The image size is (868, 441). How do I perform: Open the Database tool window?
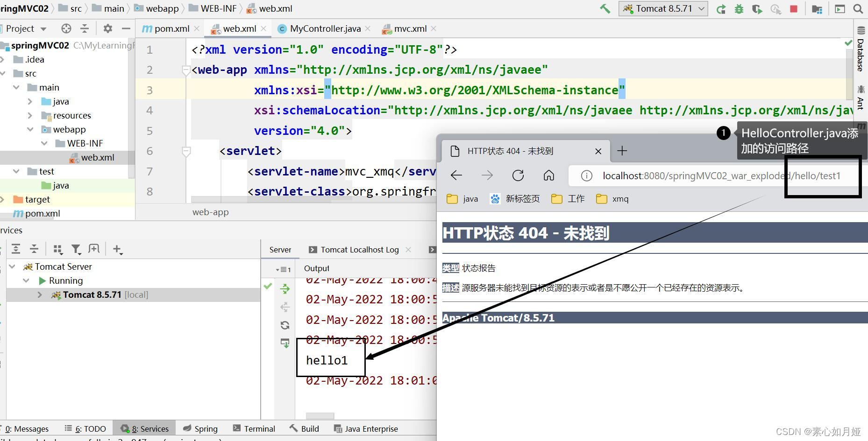861,50
